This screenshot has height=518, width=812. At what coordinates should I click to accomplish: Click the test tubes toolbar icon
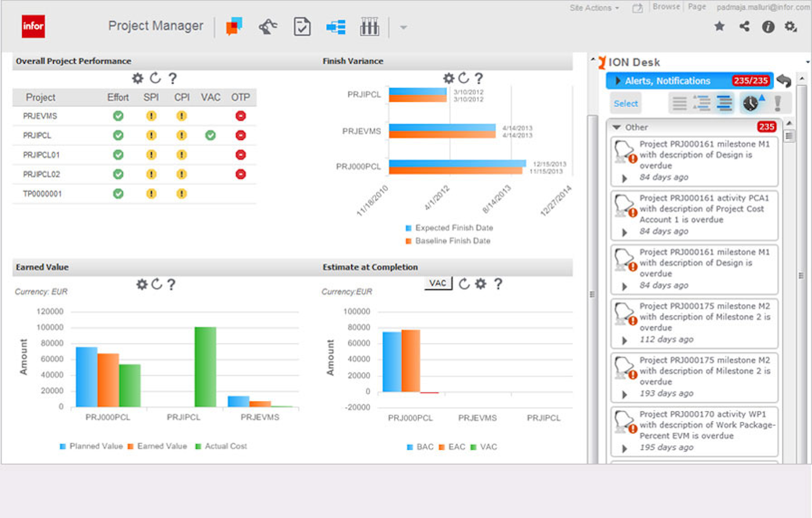(x=369, y=27)
